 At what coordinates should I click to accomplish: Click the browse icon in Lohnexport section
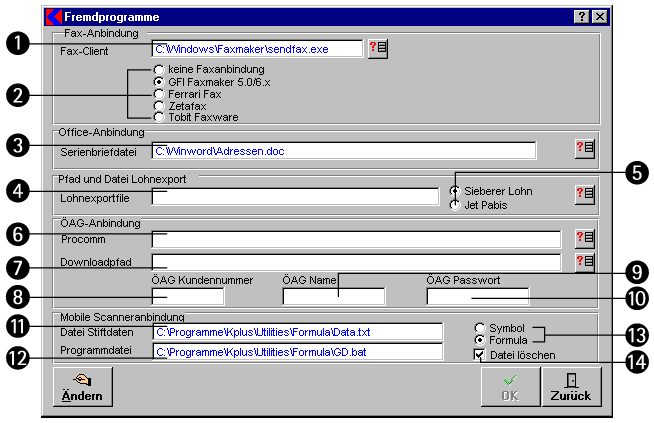coord(585,195)
